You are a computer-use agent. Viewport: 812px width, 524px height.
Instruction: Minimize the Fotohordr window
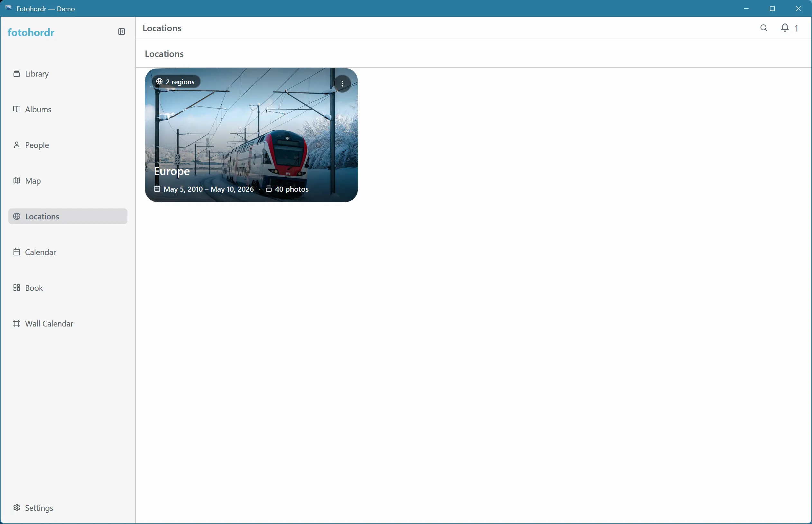(746, 8)
